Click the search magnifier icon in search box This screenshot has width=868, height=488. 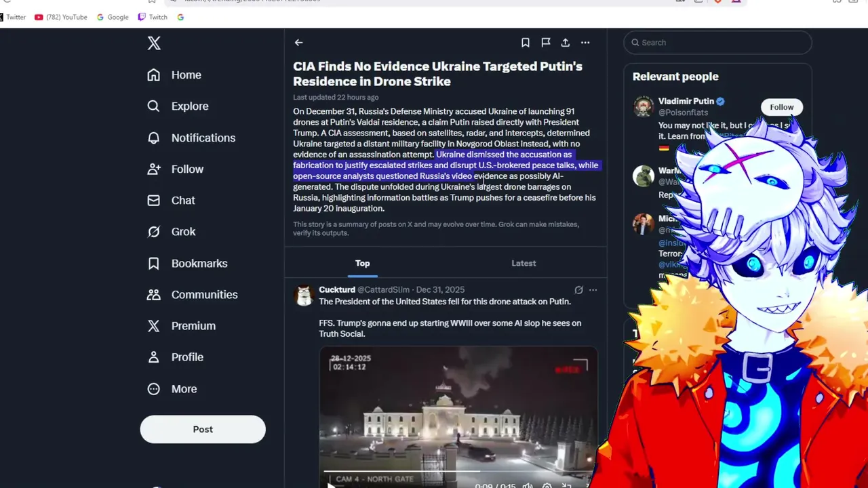[x=635, y=43]
